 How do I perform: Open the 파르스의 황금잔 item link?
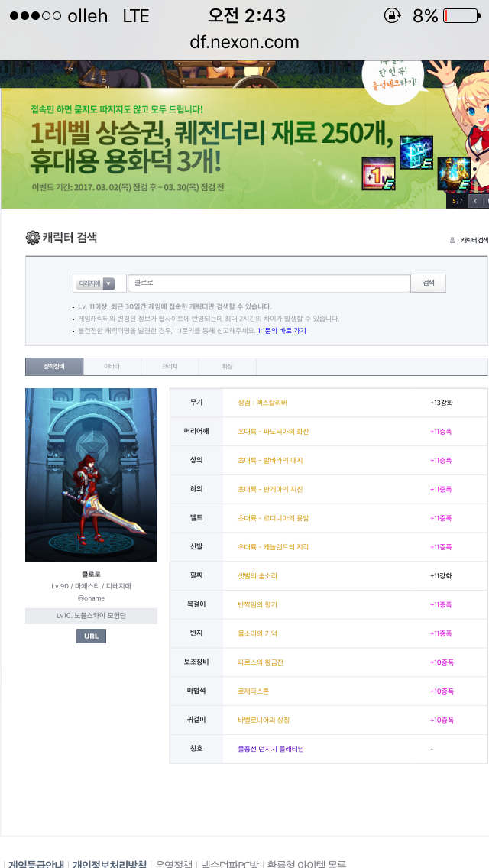pos(257,662)
